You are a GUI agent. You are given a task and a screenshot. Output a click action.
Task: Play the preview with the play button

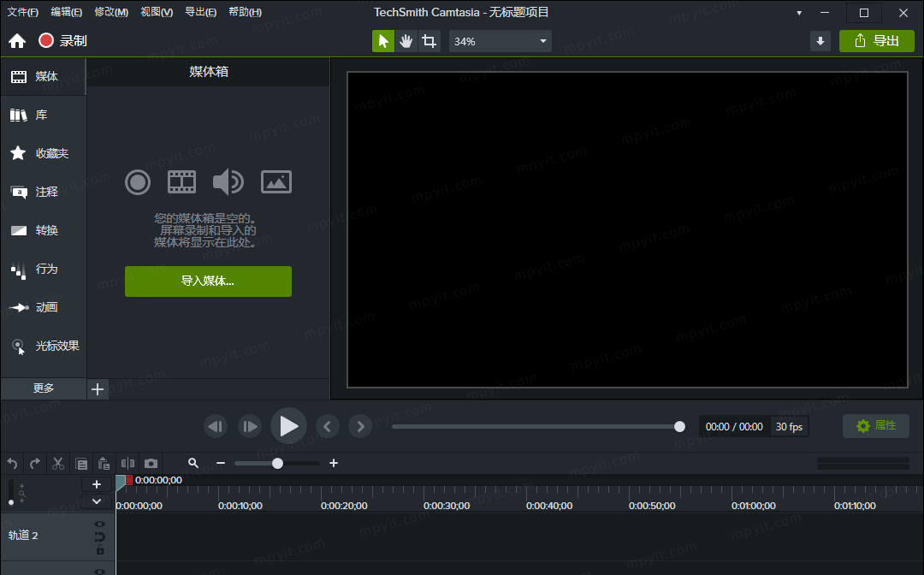(288, 426)
